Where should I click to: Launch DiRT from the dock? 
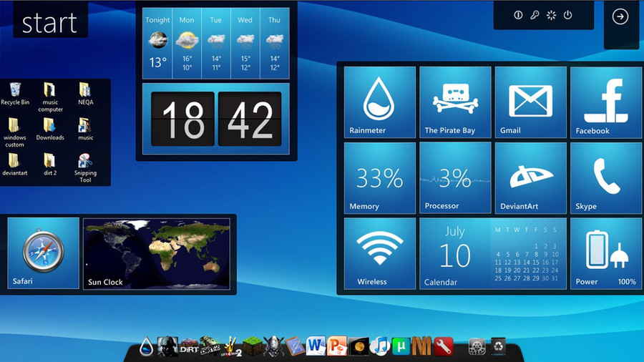coord(189,348)
